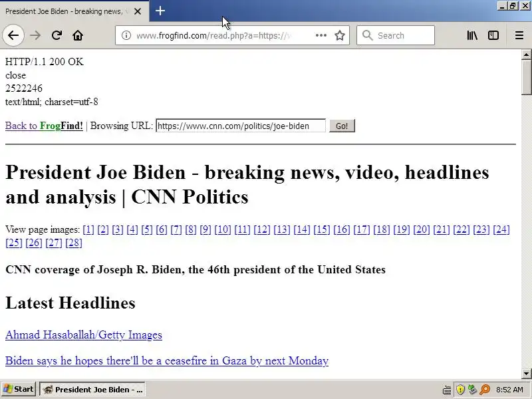
Task: Click the scrollbar down arrow
Action: (x=526, y=374)
